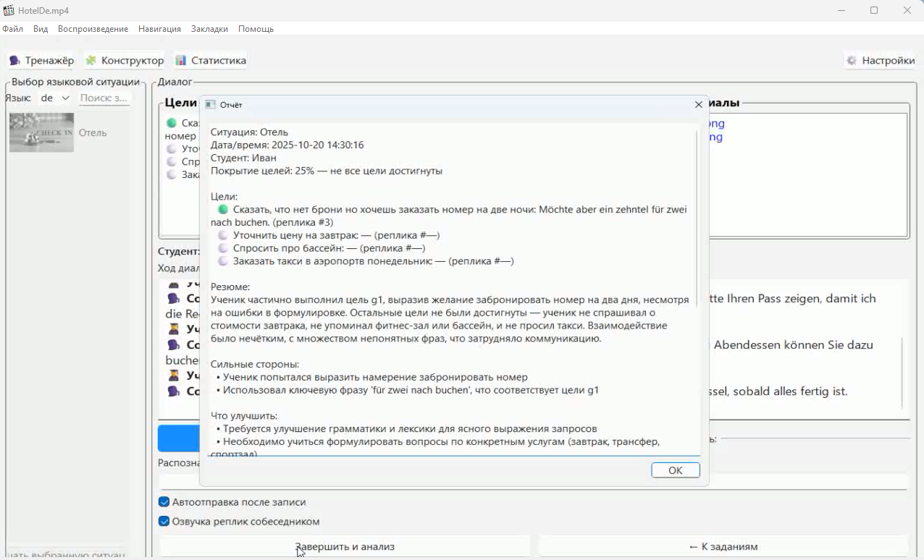Disable Автоотправка после записи checkbox
Viewport: 924px width, 560px height.
164,502
